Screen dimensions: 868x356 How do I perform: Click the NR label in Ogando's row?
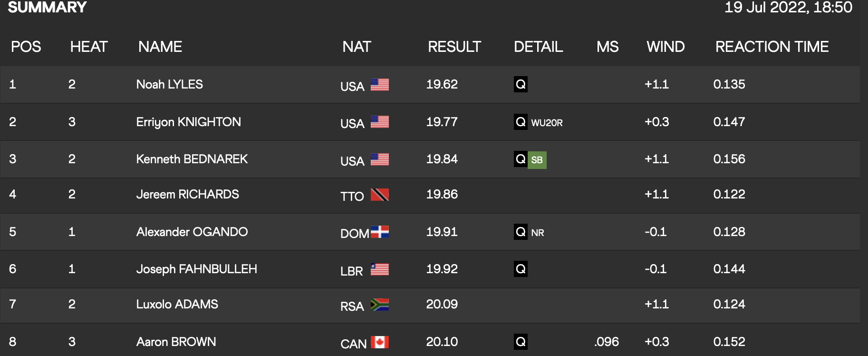click(537, 233)
